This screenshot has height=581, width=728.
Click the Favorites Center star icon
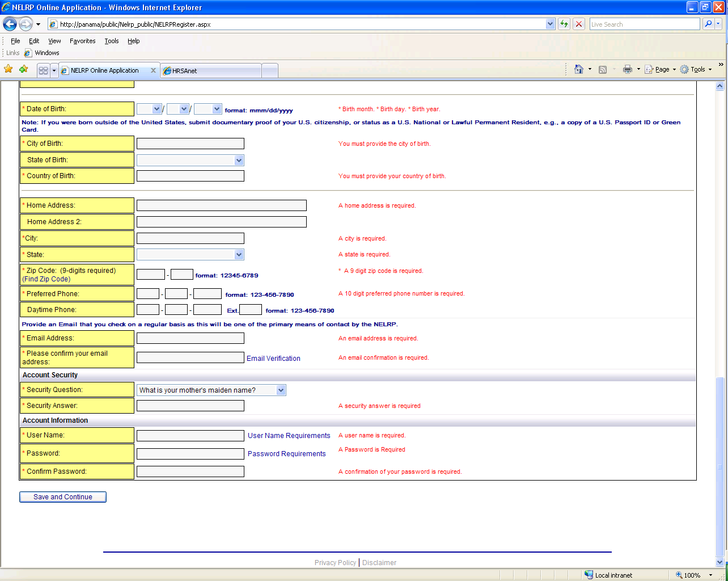pos(9,69)
